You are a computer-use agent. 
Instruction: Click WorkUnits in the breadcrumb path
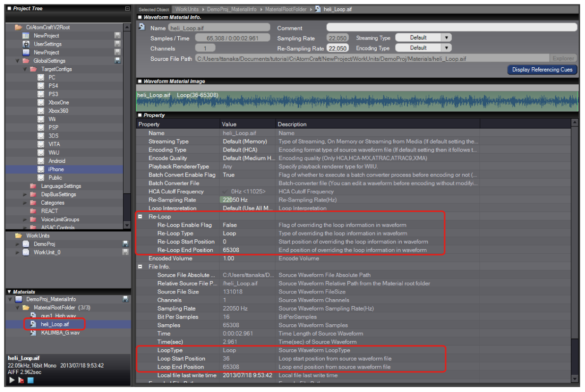point(187,9)
